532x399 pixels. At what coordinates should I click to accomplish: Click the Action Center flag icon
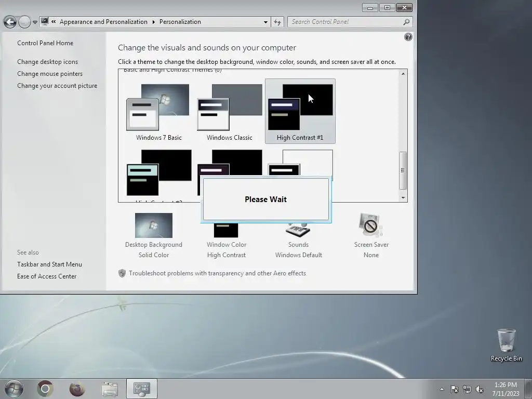454,389
